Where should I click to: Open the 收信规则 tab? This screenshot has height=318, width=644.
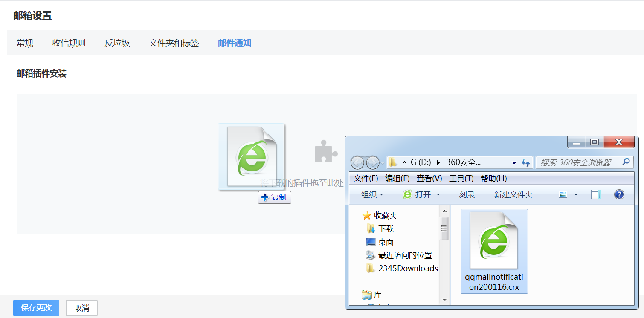(x=69, y=43)
